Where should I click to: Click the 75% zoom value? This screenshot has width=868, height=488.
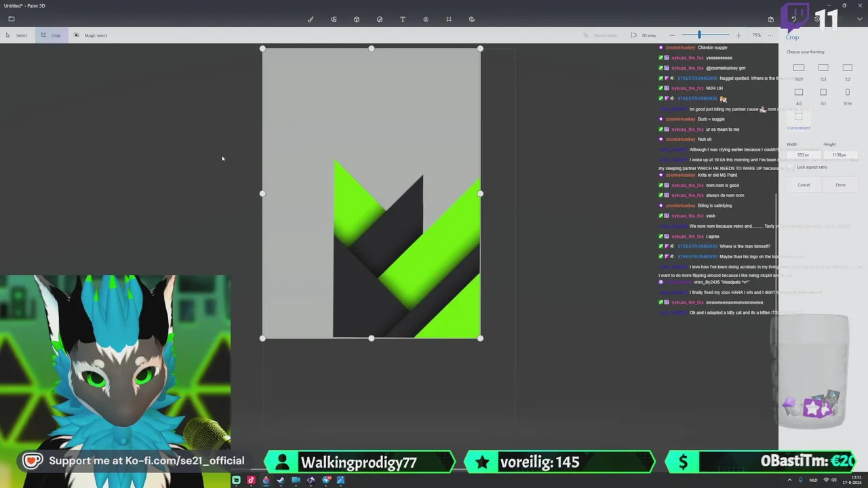pos(757,35)
